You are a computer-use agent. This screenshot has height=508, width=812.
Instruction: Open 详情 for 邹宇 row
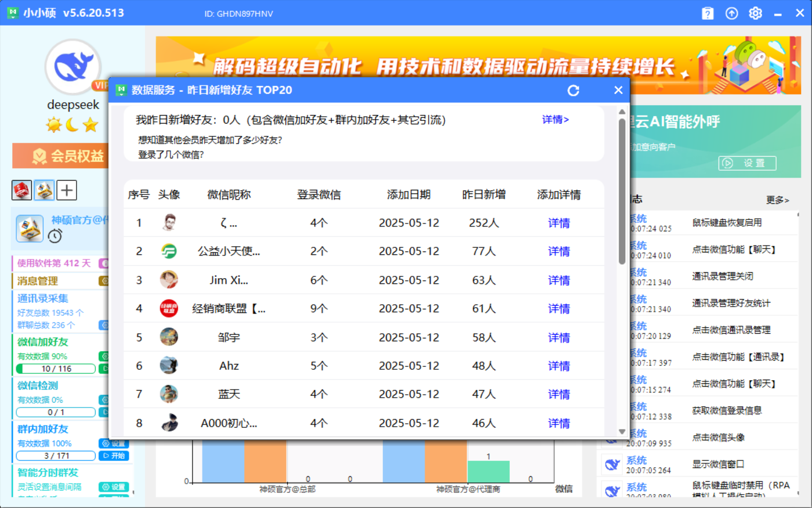(x=559, y=337)
